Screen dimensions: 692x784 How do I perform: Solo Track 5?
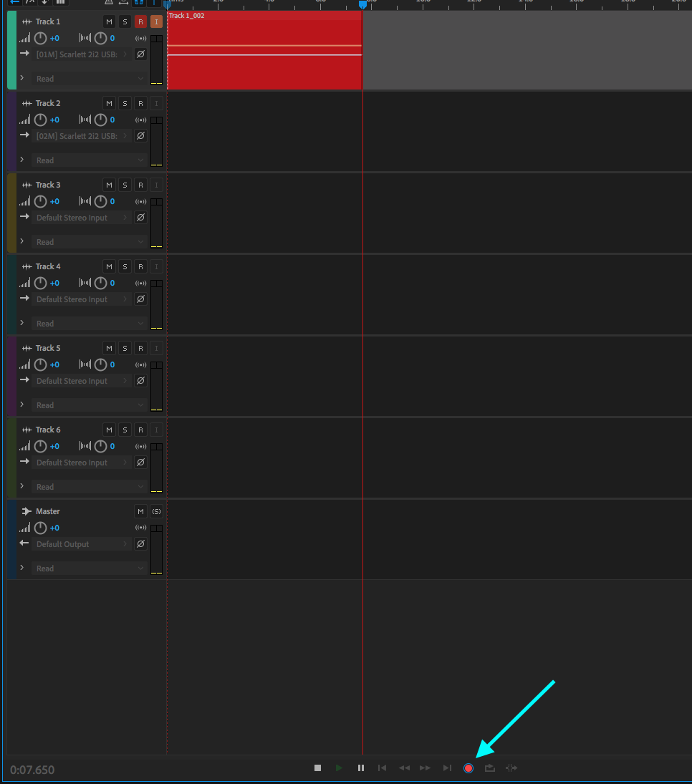125,348
